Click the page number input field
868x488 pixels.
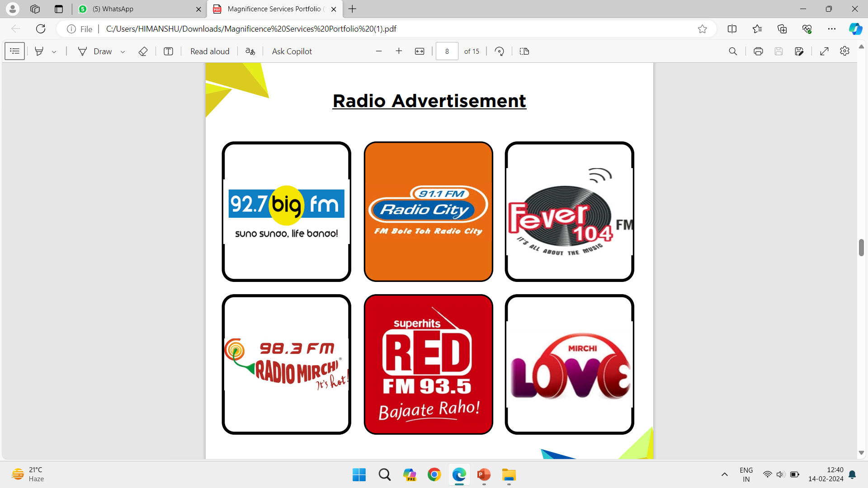pos(447,51)
